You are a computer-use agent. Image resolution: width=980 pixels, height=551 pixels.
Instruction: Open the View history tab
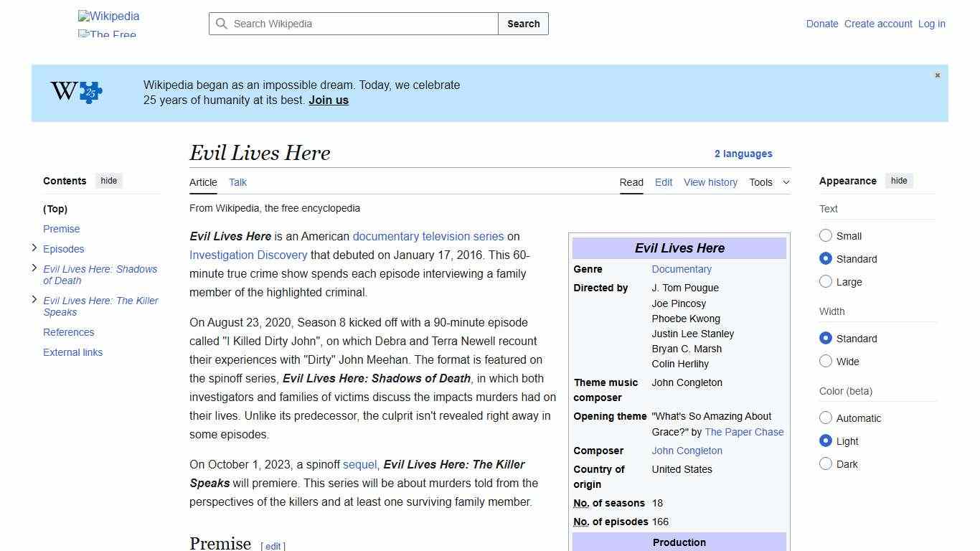click(x=710, y=182)
